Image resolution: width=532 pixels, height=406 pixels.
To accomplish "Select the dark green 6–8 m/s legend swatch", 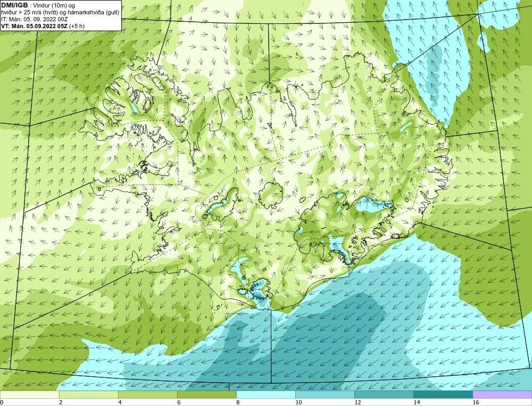I will point(206,394).
